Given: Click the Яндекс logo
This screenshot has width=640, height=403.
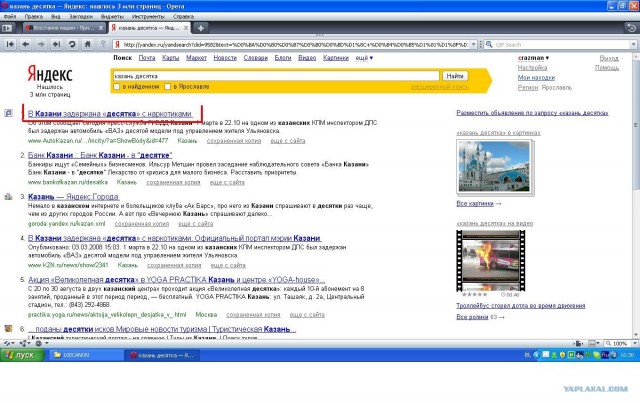Looking at the screenshot, I should tap(50, 74).
